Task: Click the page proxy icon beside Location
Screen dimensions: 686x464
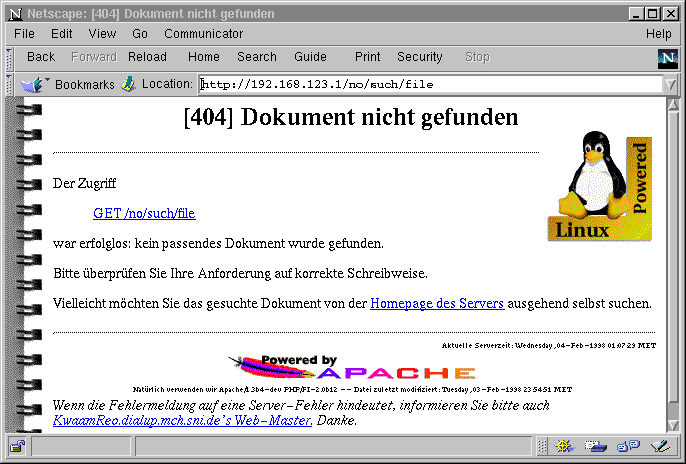Action: pyautogui.click(x=128, y=85)
